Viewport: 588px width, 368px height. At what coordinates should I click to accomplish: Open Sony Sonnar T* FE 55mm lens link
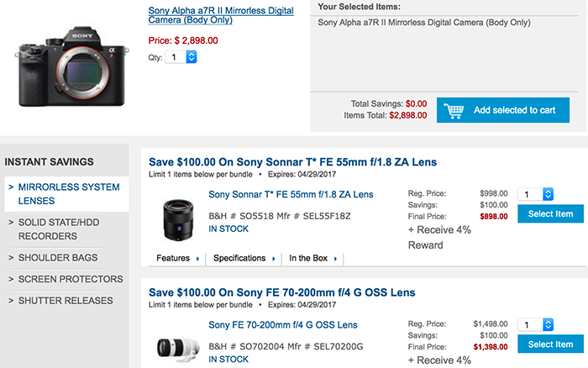(x=291, y=194)
